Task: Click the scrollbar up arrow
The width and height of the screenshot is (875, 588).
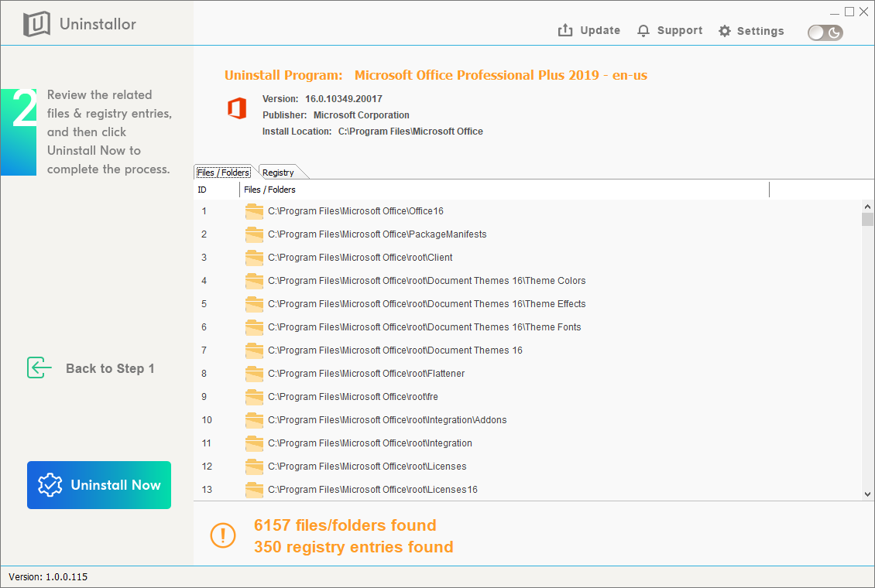Action: 867,207
